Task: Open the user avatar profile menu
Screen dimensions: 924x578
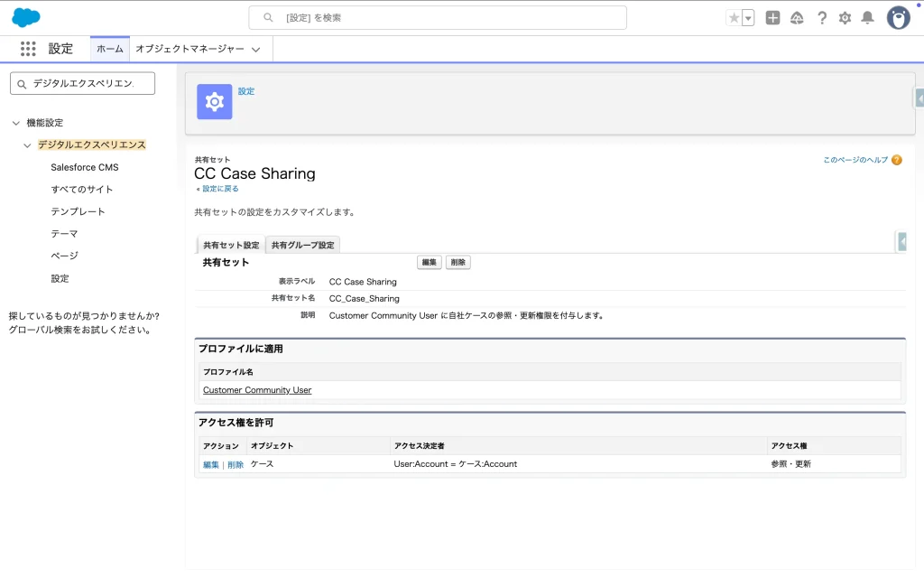Action: pyautogui.click(x=898, y=18)
